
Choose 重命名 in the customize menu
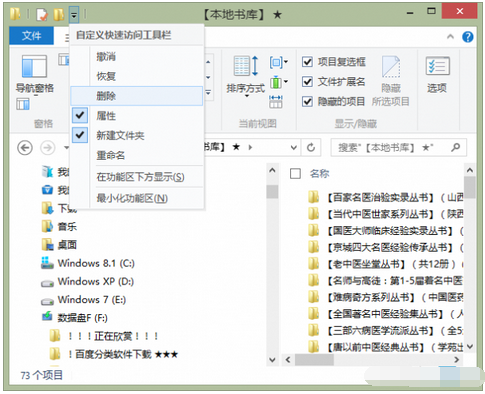137,155
